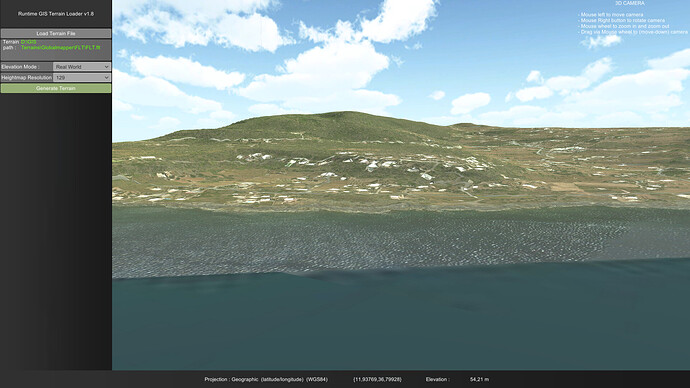Click the 3D CAMERA heading text

tap(630, 3)
